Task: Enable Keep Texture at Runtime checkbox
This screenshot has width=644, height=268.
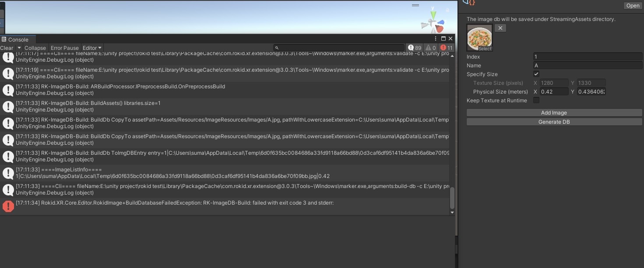Action: (536, 100)
